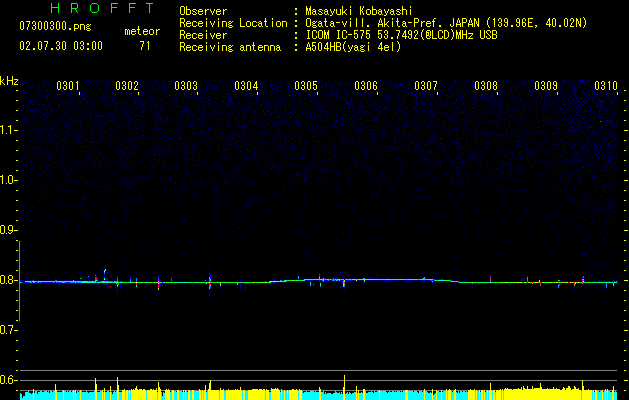Image resolution: width=629 pixels, height=400 pixels.
Task: Select observer name Masayuki Kobayashi
Action: point(359,12)
